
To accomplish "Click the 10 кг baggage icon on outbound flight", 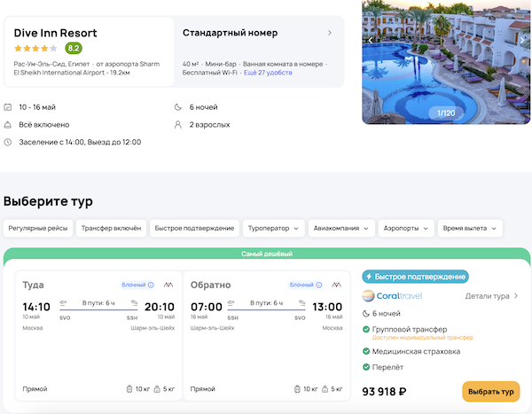I will coord(130,388).
